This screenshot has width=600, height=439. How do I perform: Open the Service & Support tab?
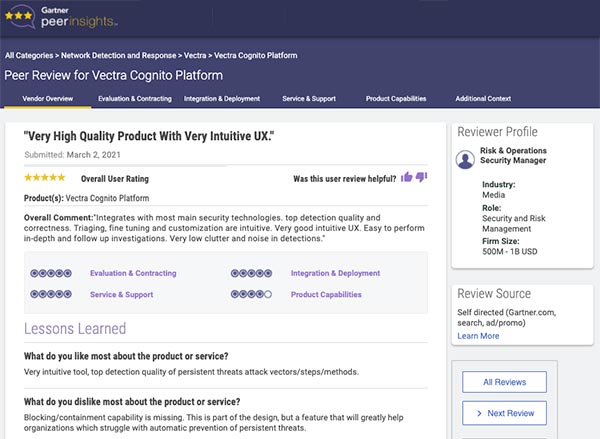309,99
